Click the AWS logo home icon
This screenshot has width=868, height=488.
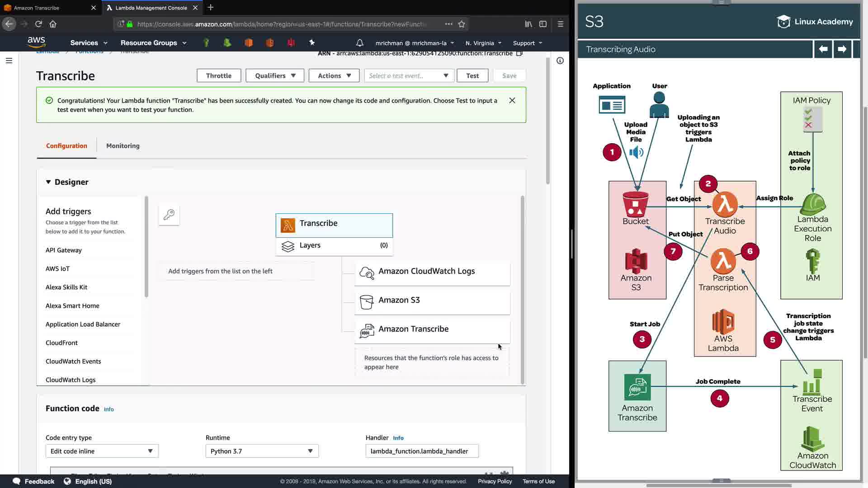36,42
